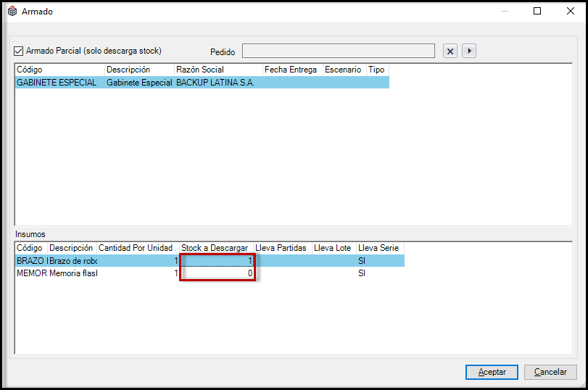Click the Lleva Partidas column header

pyautogui.click(x=283, y=248)
